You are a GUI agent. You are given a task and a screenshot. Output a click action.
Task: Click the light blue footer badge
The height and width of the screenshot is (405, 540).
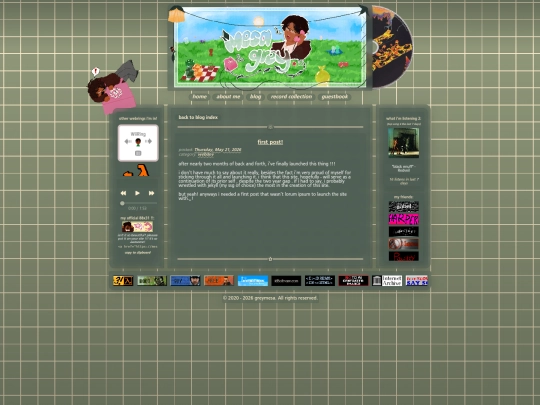[x=253, y=281]
